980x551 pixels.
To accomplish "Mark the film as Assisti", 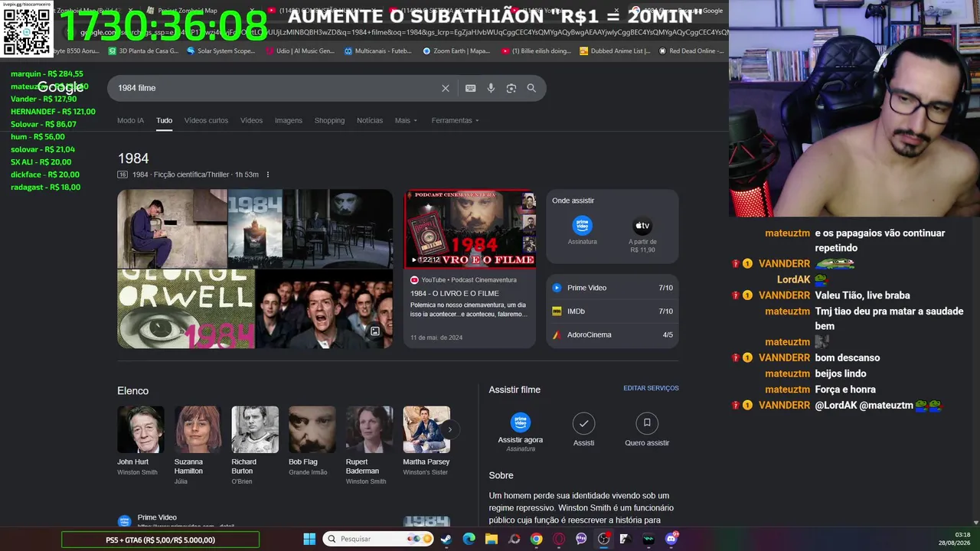I will 583,430.
